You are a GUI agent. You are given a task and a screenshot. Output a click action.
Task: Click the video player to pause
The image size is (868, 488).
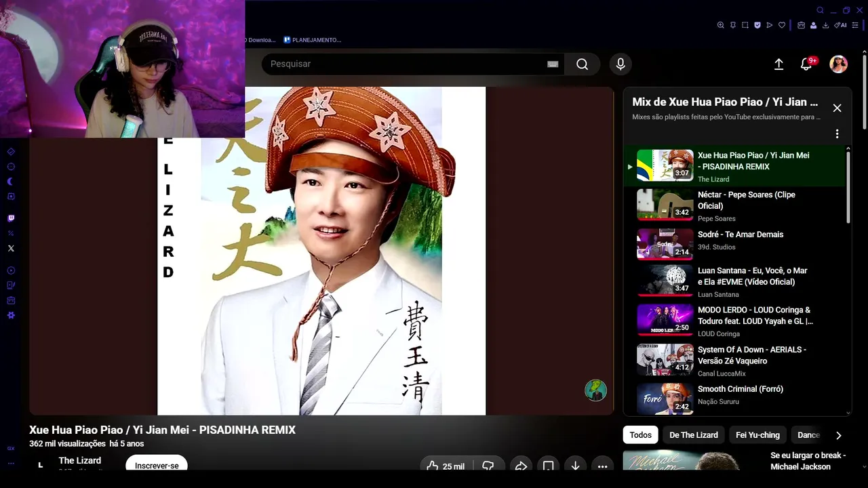(321, 251)
